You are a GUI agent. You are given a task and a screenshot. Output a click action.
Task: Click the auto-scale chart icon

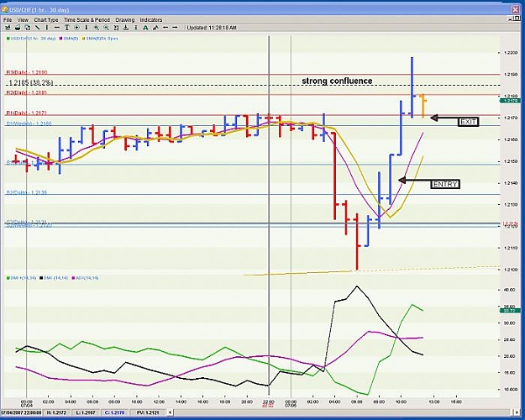[x=116, y=28]
